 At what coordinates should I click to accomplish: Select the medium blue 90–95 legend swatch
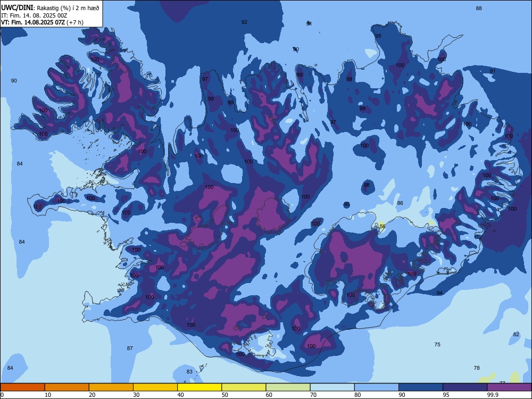coord(421,387)
